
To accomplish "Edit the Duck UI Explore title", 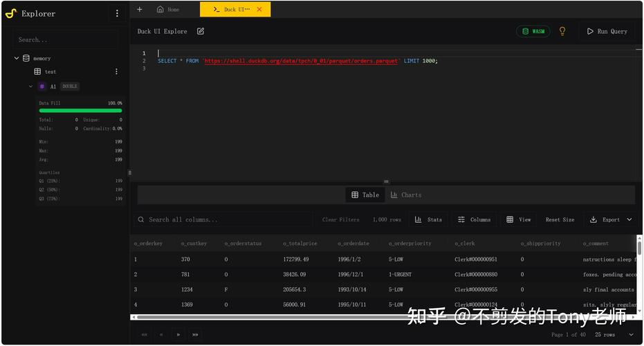I will click(201, 31).
